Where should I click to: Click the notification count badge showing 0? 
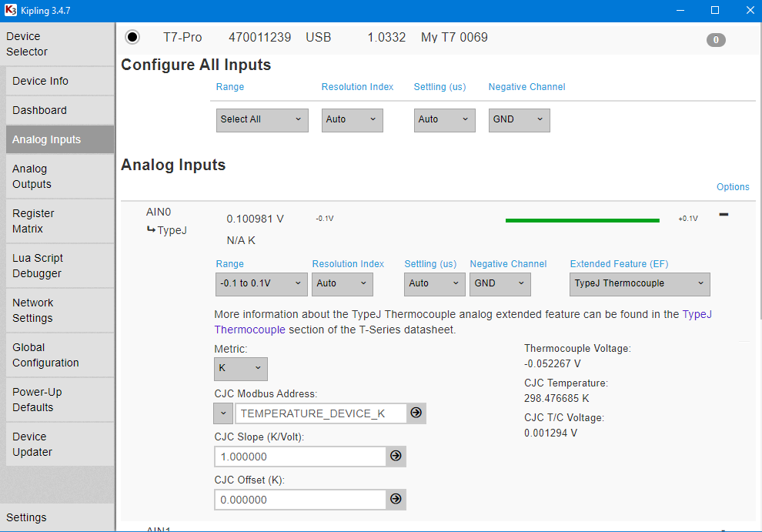716,40
